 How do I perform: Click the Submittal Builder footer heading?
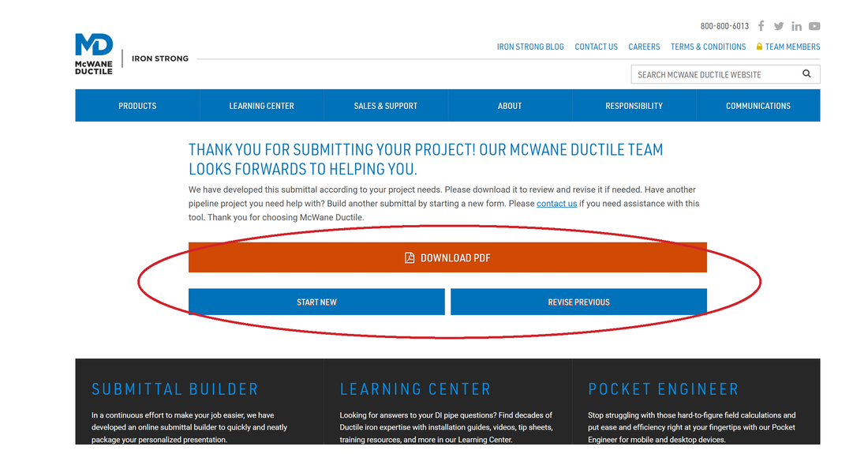coord(175,389)
